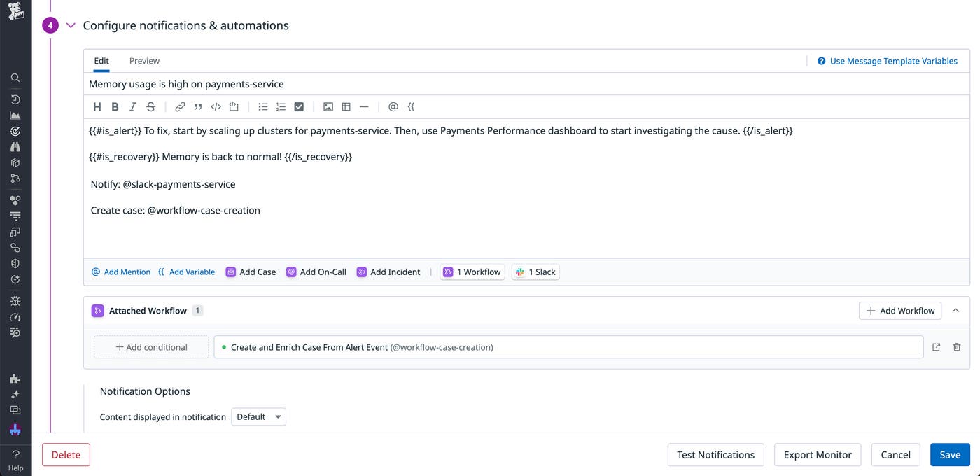
Task: Insert a task list checkbox from the toolbar
Action: coord(299,106)
